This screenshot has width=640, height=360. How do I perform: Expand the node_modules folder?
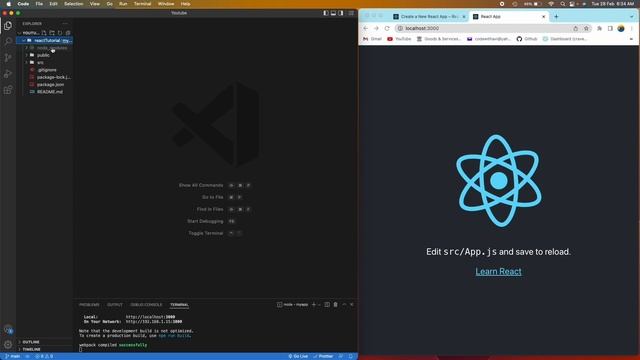click(45, 48)
